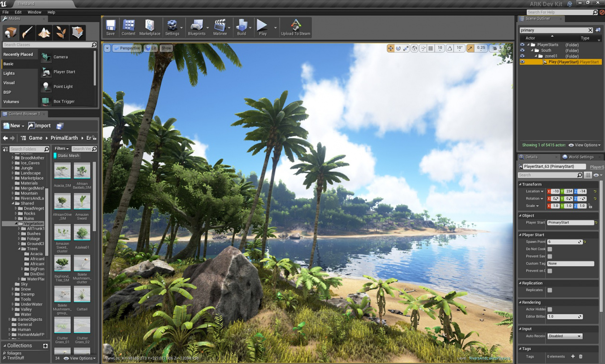Open the Filters dropdown in Content Browser
Viewport: 605px width, 364px height.
coord(62,148)
